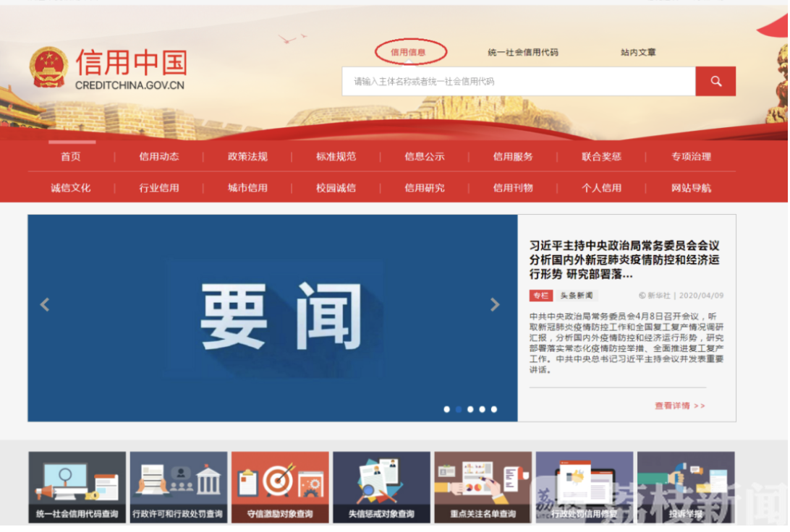This screenshot has height=532, width=790.
Task: Open 投诉举报 tile
Action: click(x=686, y=488)
